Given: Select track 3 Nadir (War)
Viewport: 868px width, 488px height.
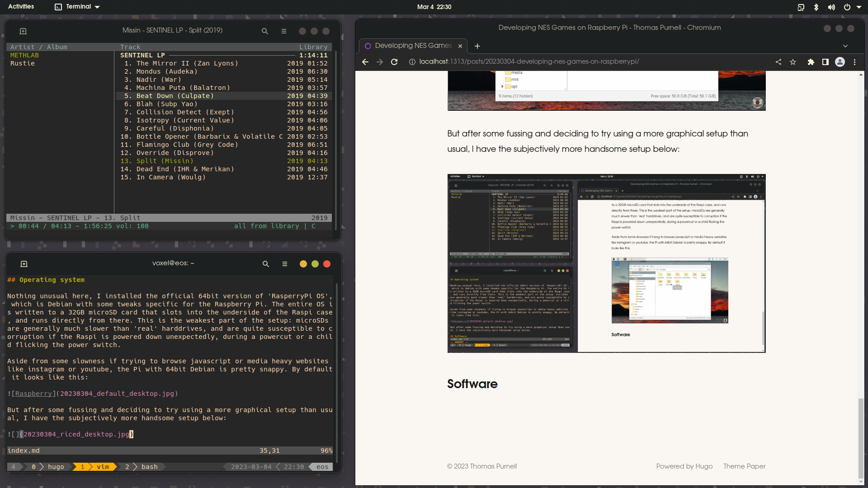Looking at the screenshot, I should point(224,80).
